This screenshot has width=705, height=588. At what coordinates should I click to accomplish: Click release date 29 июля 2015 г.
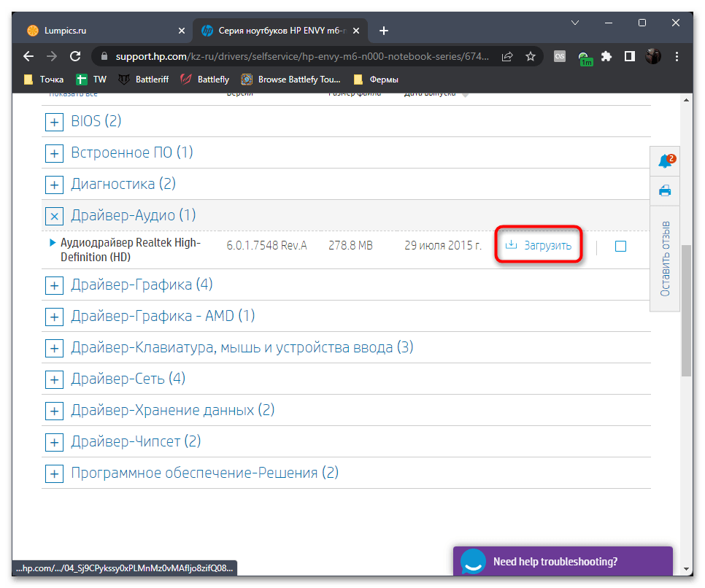(443, 245)
